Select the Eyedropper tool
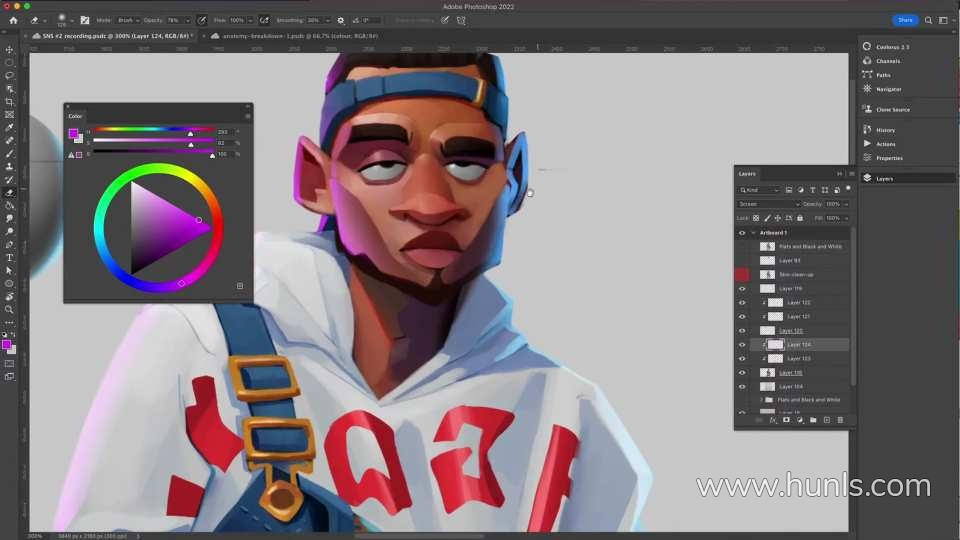960x540 pixels. tap(9, 127)
